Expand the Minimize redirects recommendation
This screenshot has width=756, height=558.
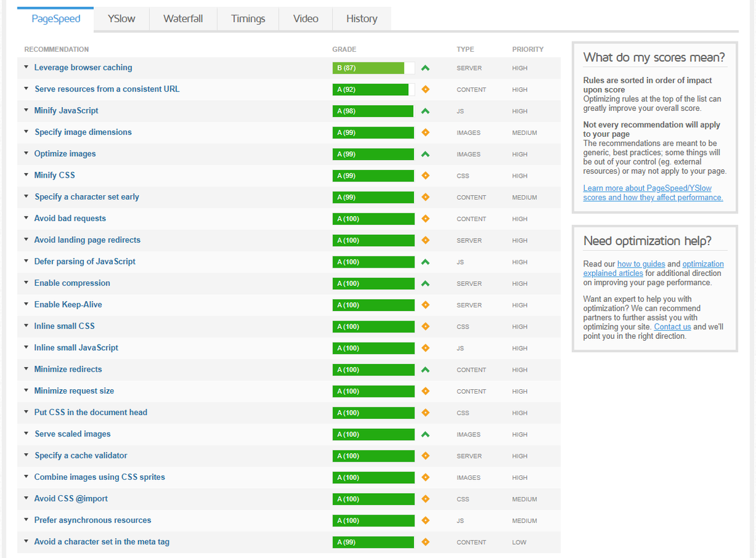(25, 369)
